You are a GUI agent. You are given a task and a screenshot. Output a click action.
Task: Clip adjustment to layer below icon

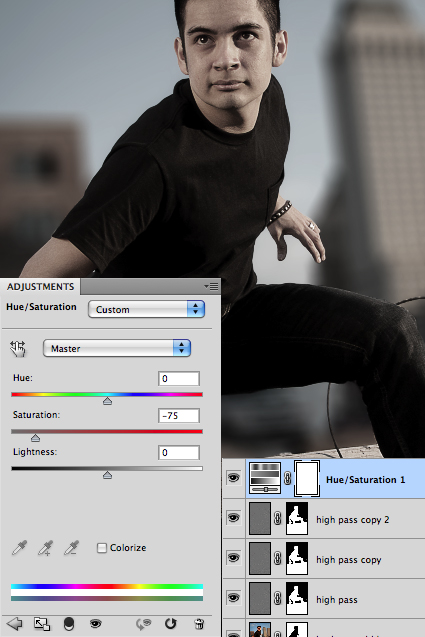pos(69,623)
